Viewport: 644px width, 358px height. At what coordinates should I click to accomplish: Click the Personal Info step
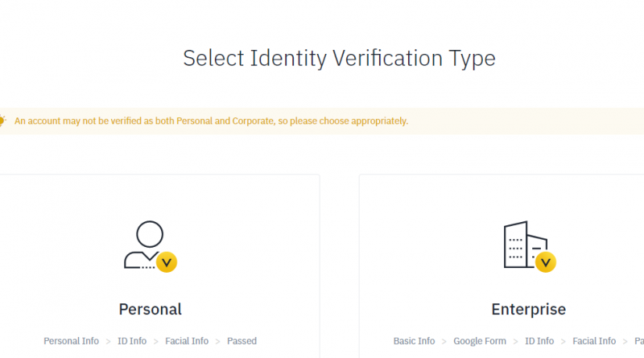click(71, 341)
